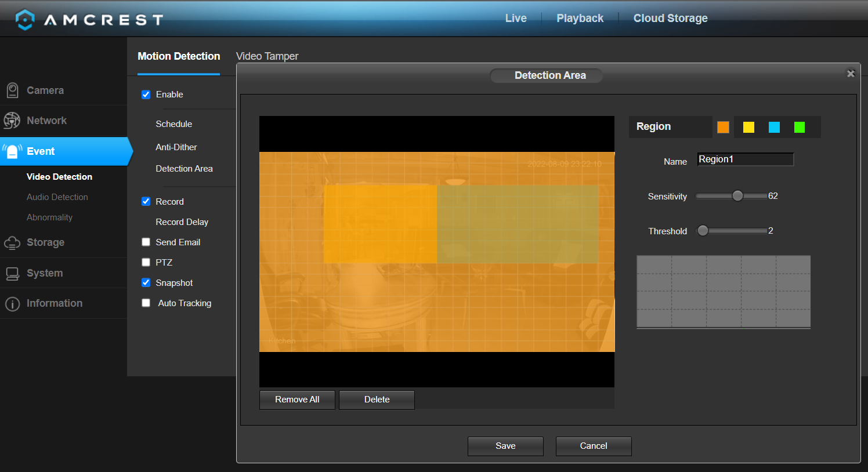This screenshot has height=472, width=868.
Task: Click the Network globe icon
Action: [x=12, y=121]
